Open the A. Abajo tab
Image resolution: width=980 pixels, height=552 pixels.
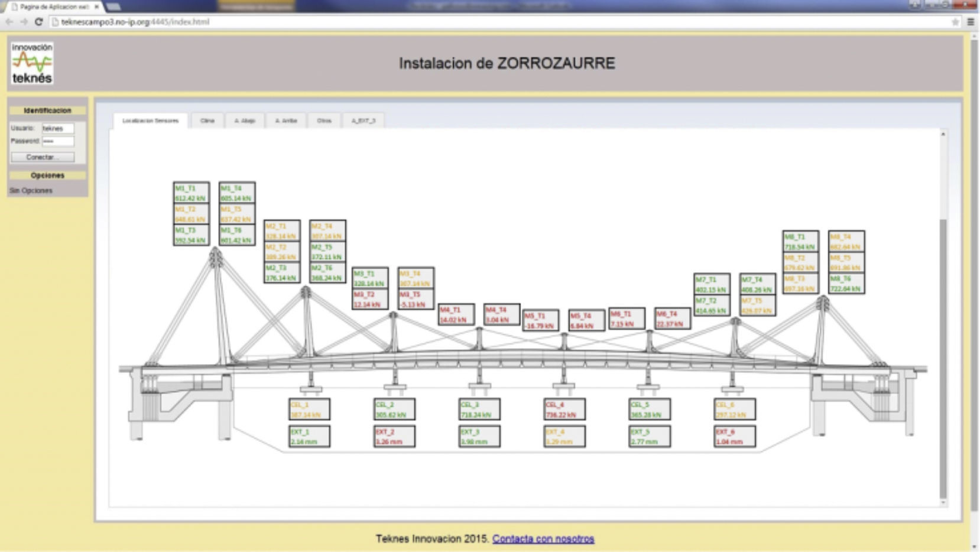tap(245, 121)
